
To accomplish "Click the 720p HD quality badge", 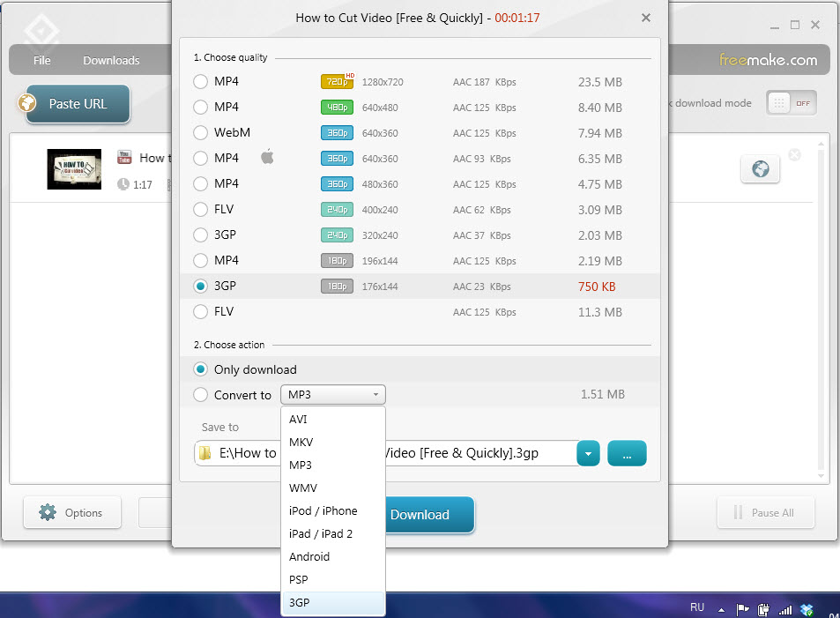I will 338,81.
